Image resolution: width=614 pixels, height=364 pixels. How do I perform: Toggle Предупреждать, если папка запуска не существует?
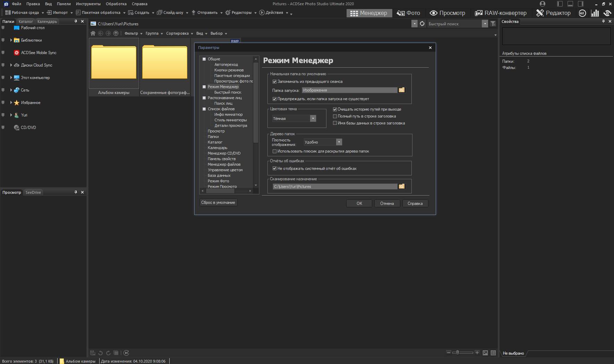[x=274, y=99]
